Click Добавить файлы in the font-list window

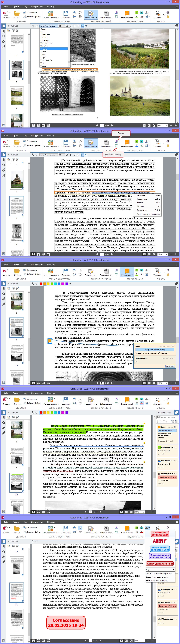click(31, 16)
